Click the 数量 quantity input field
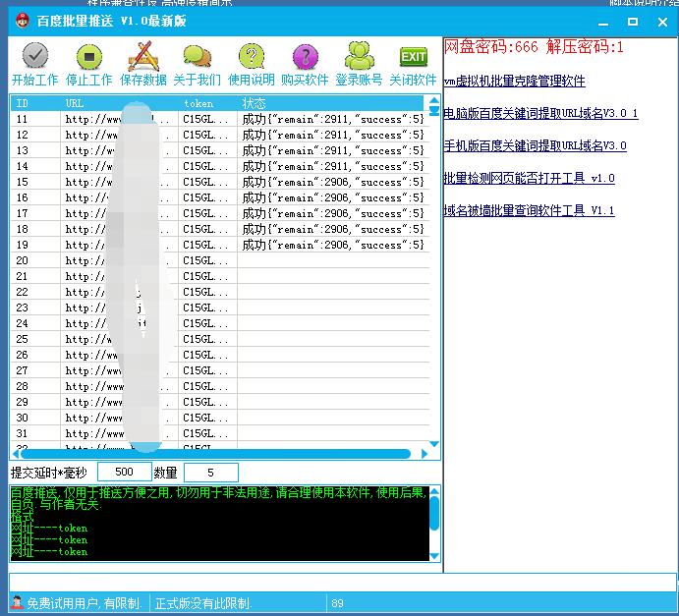Image resolution: width=679 pixels, height=616 pixels. 209,473
